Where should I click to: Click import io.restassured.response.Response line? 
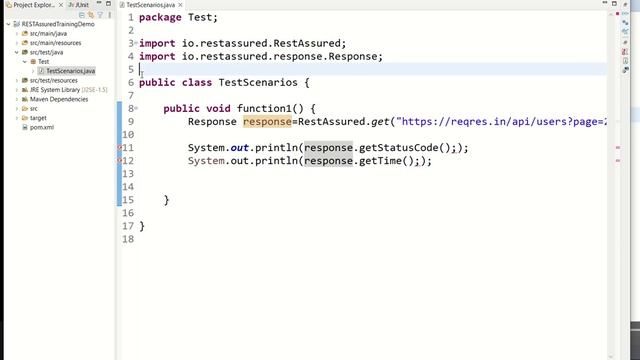click(261, 56)
